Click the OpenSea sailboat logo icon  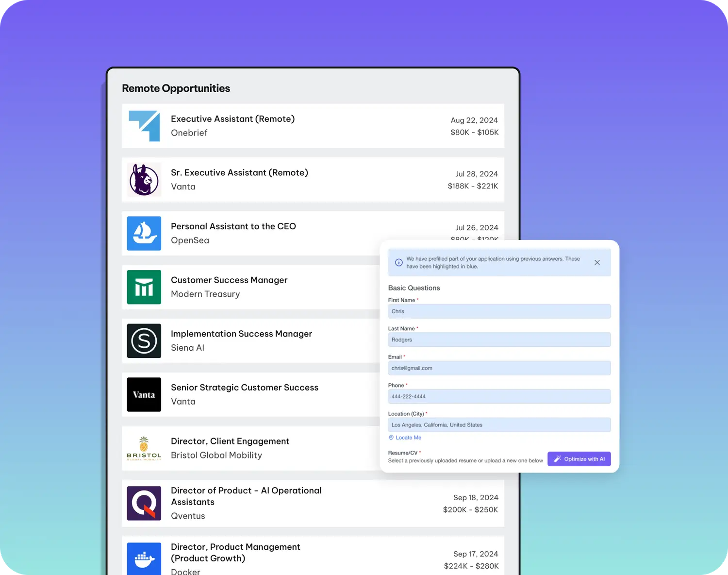(144, 234)
